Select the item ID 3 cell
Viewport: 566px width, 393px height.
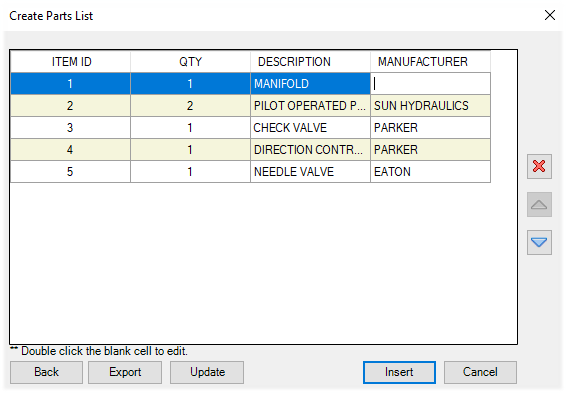tap(71, 128)
